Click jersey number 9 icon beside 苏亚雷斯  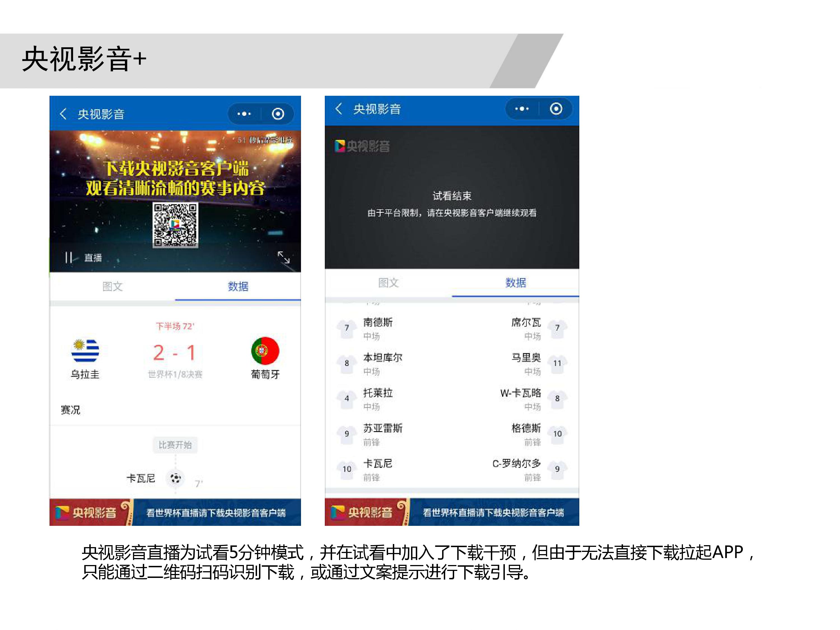347,435
